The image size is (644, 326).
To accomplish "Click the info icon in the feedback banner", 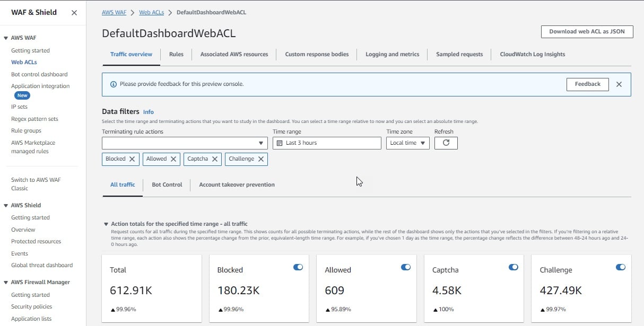I will 113,84.
